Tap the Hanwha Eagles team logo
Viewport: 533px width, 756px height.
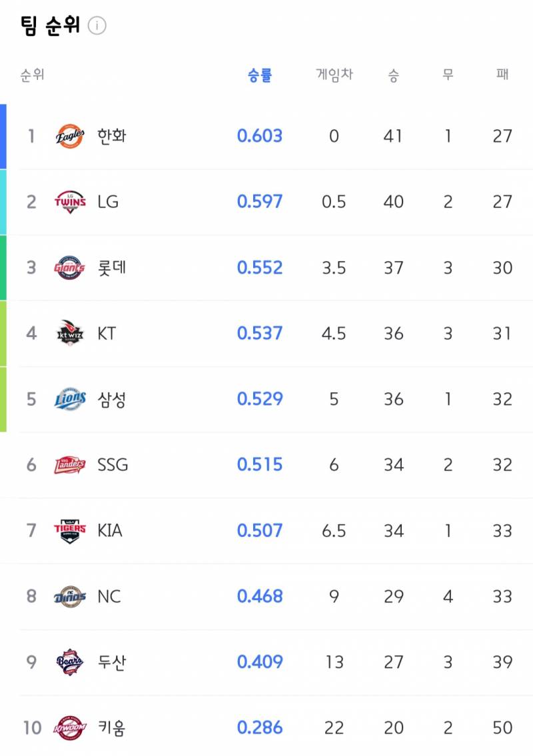(x=70, y=136)
